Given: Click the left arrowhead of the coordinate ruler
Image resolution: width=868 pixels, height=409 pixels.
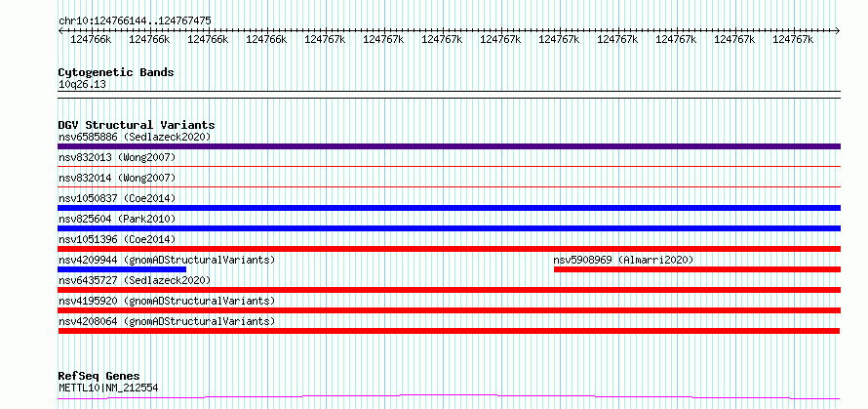Looking at the screenshot, I should (60, 31).
